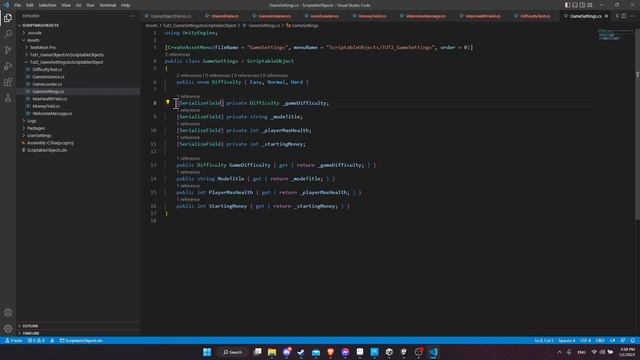Screen dimensions: 640x360
Task: Open editor more actions ellipsis
Action: pos(632,16)
